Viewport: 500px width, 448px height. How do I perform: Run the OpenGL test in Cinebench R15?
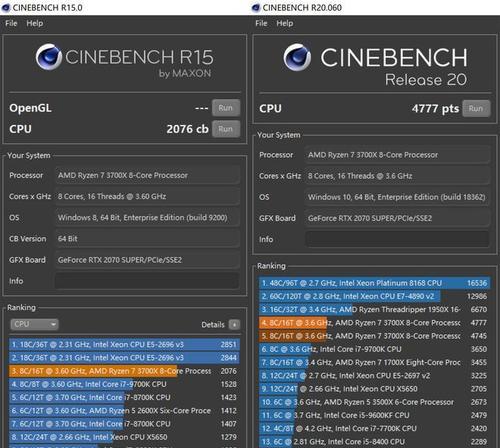pyautogui.click(x=226, y=108)
